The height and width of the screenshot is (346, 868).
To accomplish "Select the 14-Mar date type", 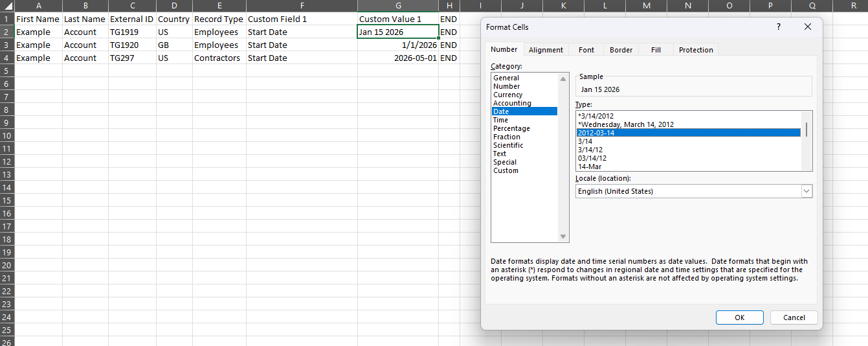I will click(x=689, y=167).
